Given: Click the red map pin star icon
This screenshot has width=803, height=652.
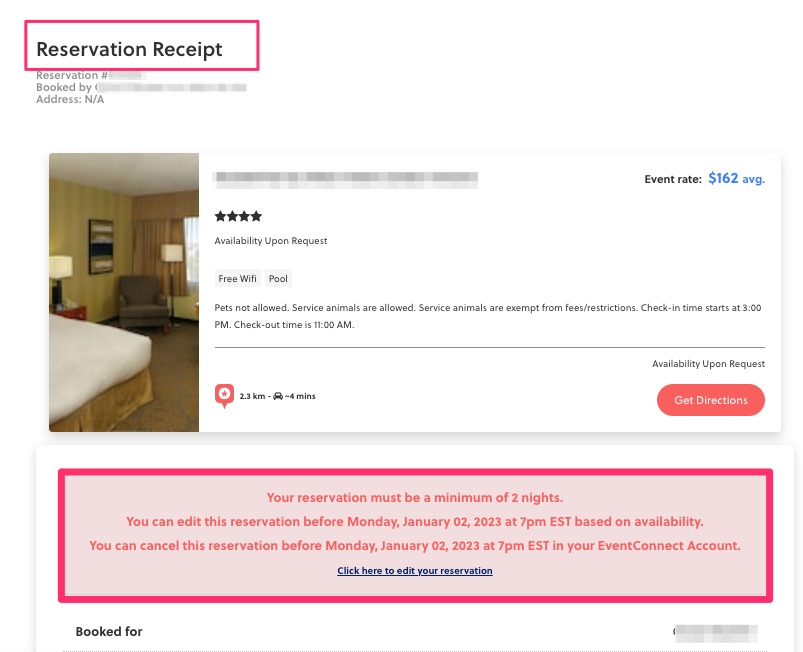Looking at the screenshot, I should (224, 396).
